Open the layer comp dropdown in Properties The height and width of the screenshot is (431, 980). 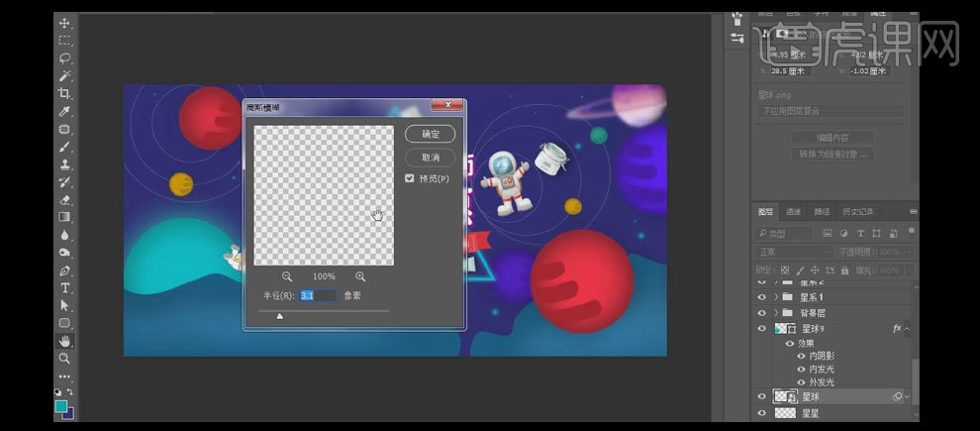pos(832,111)
